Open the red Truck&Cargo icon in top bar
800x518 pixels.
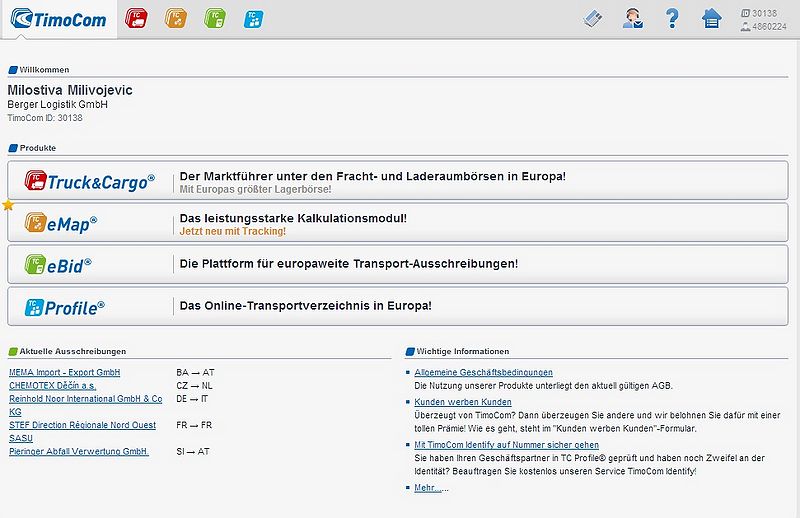[136, 18]
